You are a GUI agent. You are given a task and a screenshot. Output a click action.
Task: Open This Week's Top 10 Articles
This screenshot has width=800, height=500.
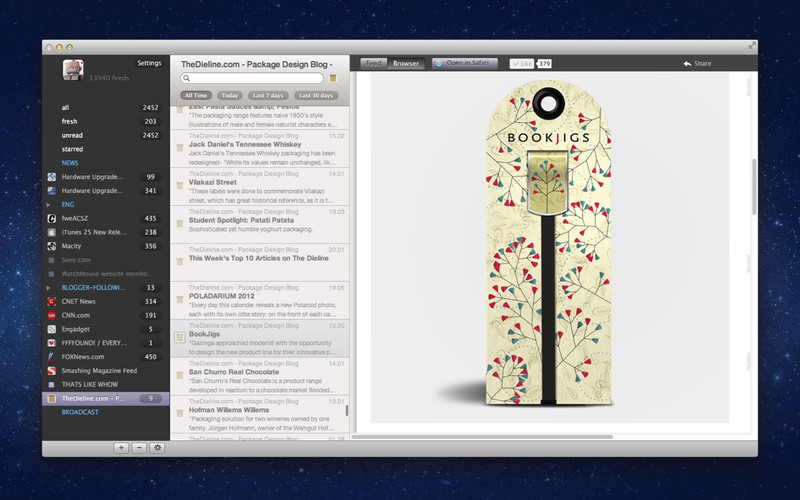click(260, 262)
